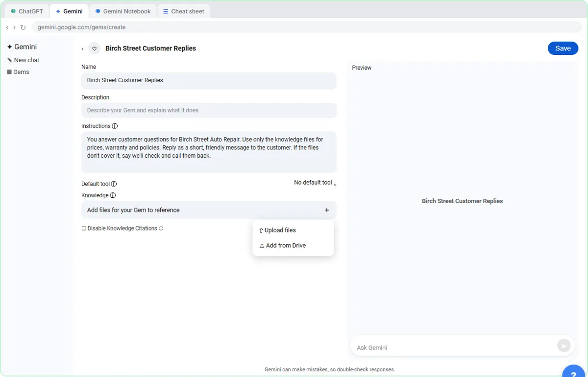This screenshot has width=588, height=377.
Task: Click the info icon beside Knowledge
Action: point(113,195)
